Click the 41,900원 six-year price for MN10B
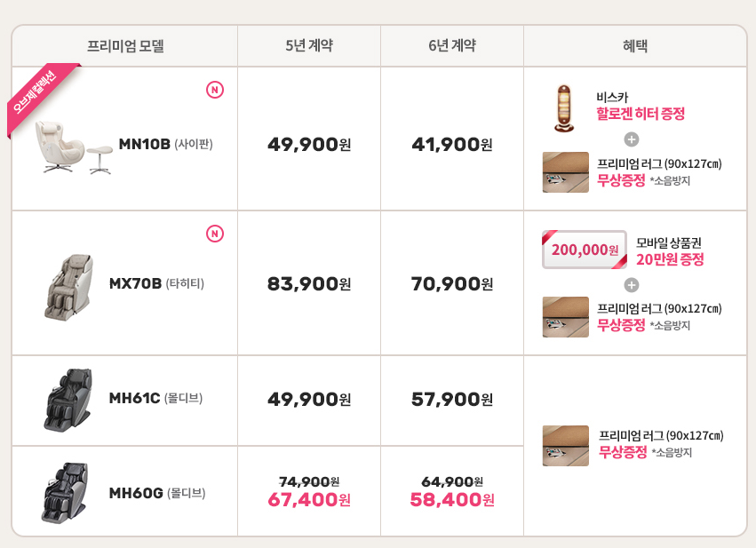Viewport: 756px width, 548px height. click(452, 144)
